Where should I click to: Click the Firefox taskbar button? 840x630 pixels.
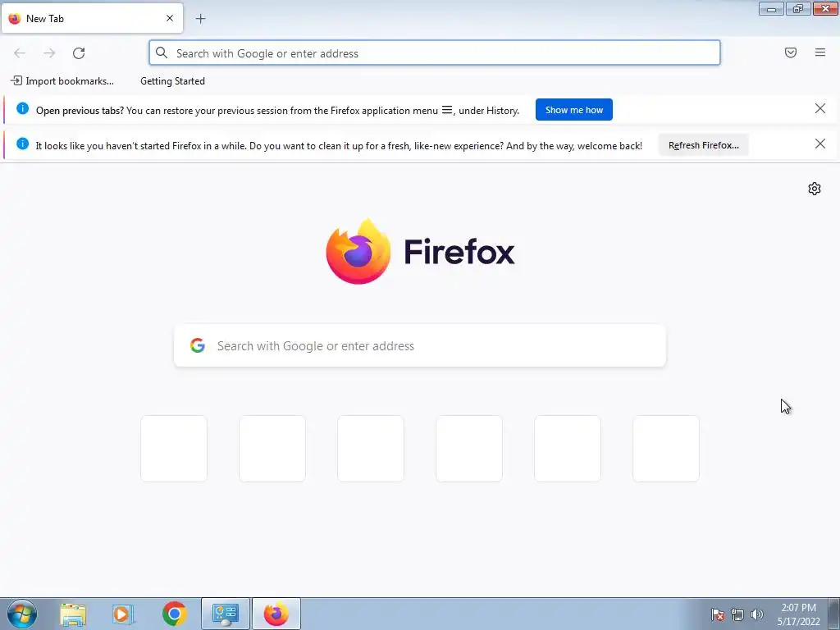(x=276, y=614)
